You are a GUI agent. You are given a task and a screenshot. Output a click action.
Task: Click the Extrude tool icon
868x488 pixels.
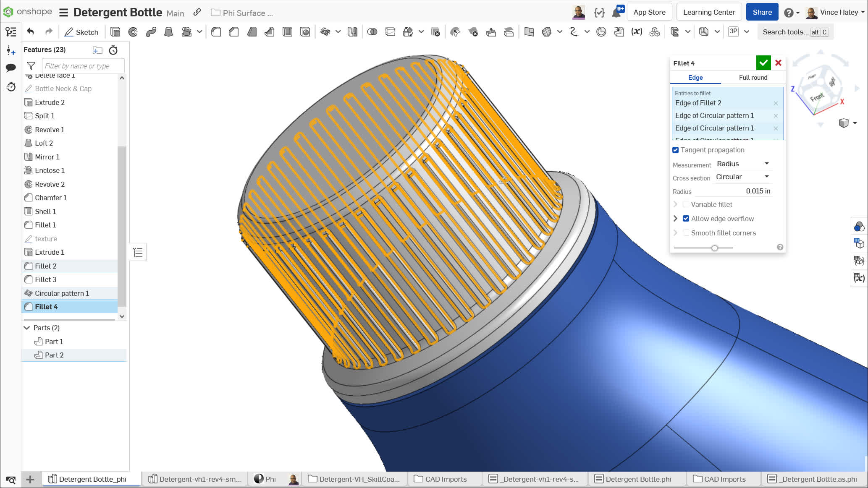(115, 32)
